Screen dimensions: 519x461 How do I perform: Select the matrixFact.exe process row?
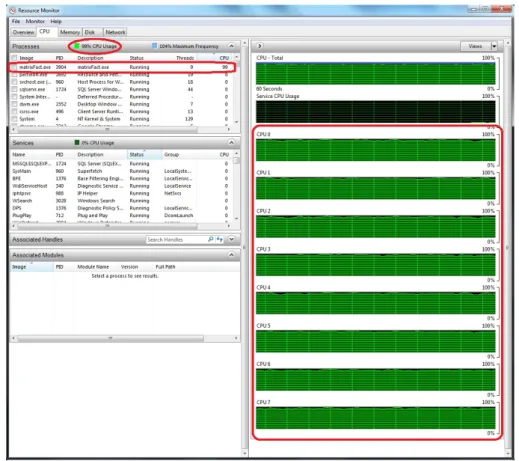[x=122, y=67]
